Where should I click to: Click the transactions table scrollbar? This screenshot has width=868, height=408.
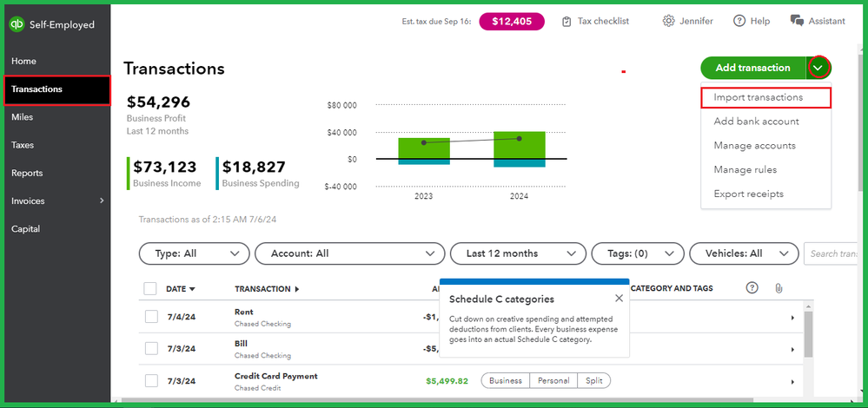[x=808, y=333]
